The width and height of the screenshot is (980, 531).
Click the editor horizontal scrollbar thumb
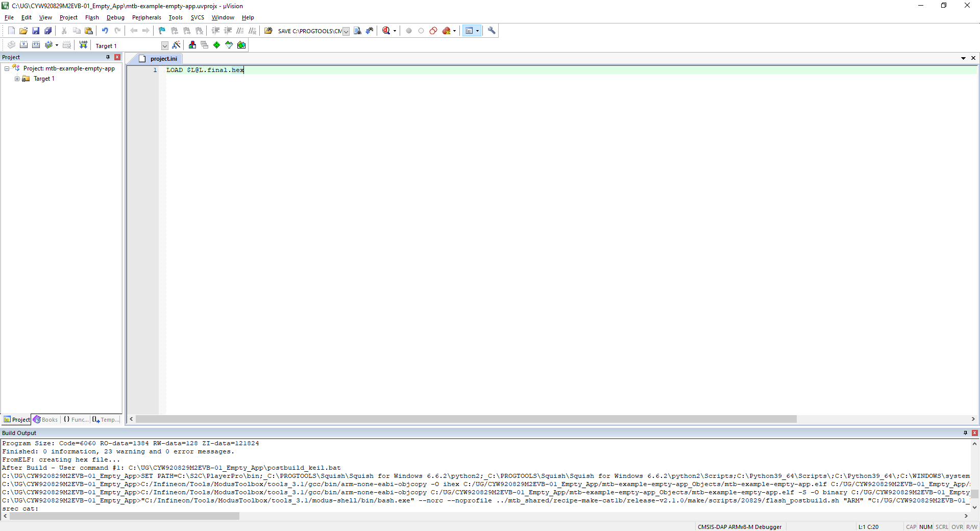466,419
